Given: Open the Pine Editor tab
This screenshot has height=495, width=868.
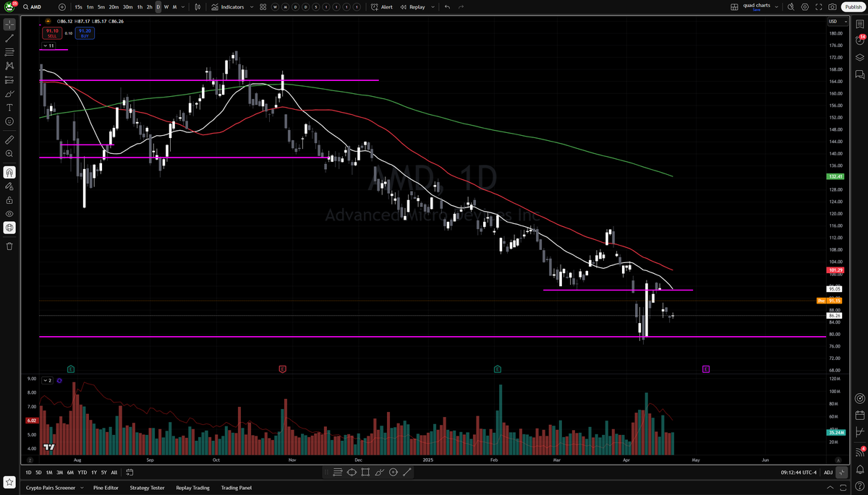Looking at the screenshot, I should coord(106,488).
